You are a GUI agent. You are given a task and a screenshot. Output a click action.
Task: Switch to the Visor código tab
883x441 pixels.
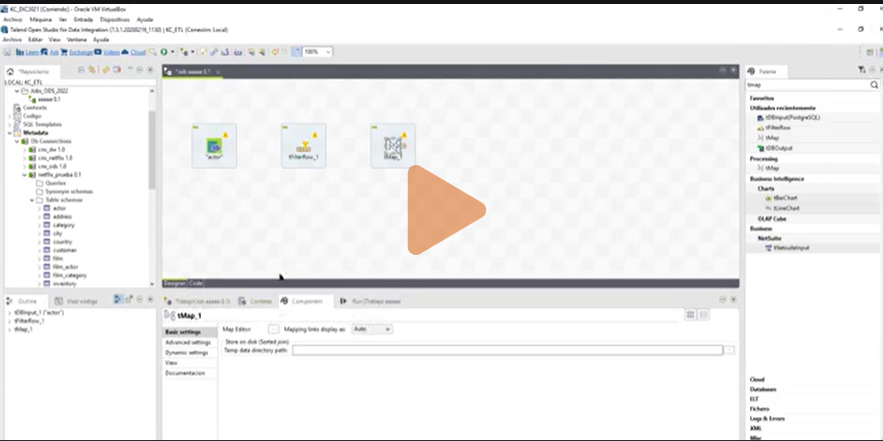point(77,301)
